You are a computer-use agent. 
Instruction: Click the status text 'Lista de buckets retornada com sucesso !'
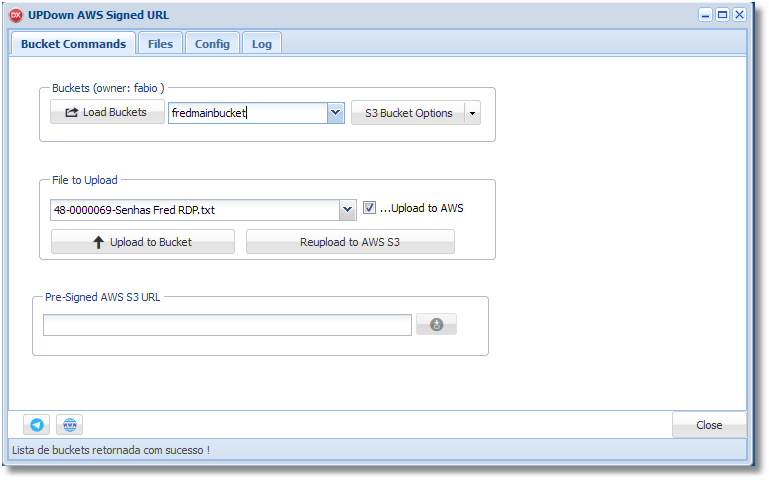(x=111, y=450)
